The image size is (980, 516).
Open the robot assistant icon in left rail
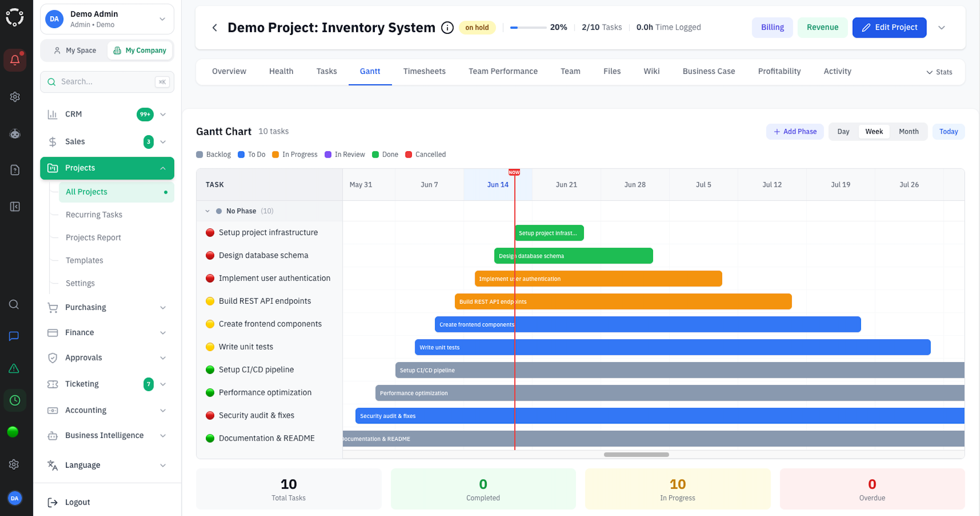[x=15, y=134]
